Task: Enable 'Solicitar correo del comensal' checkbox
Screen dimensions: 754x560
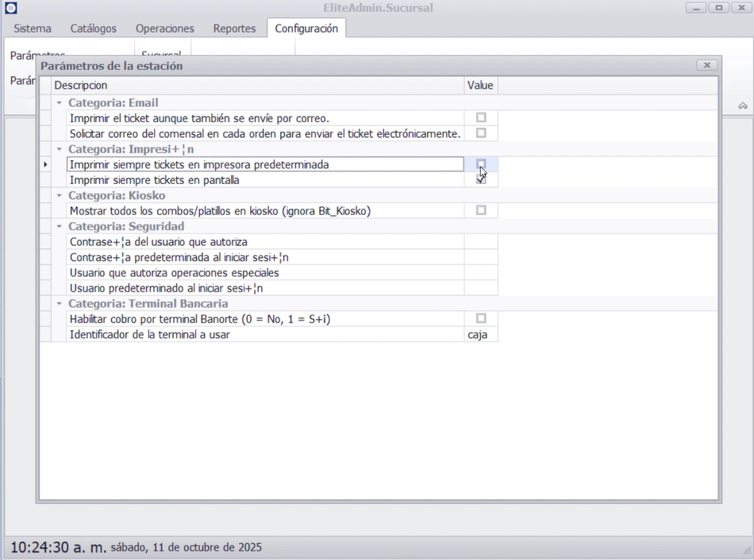Action: coord(481,132)
